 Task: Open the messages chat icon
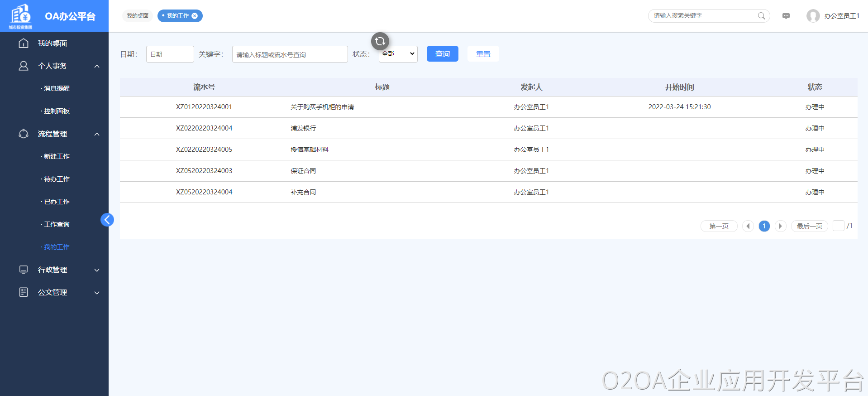point(786,16)
